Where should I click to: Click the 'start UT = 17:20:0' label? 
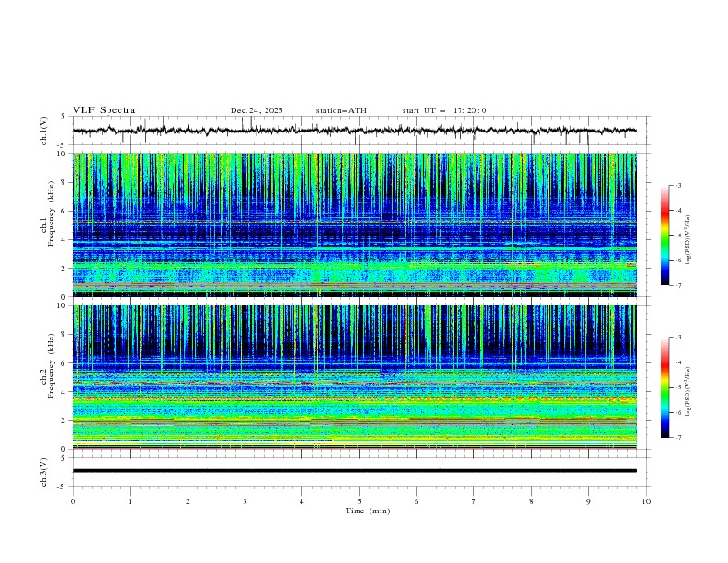click(x=444, y=110)
